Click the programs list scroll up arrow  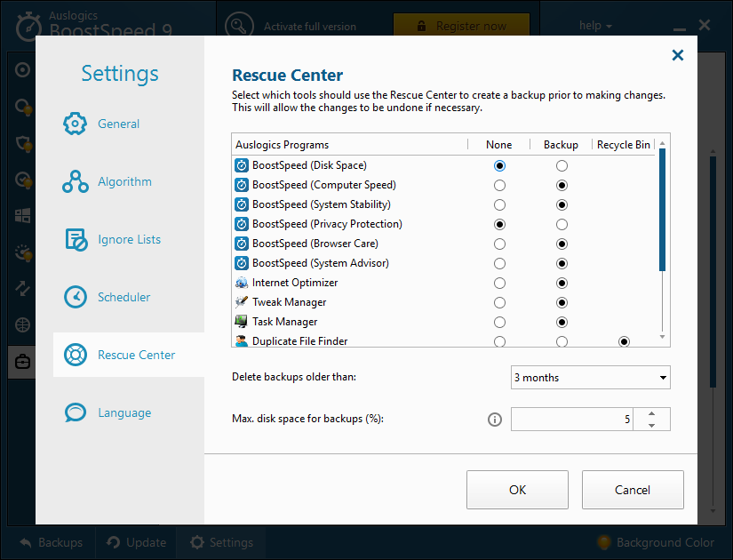pyautogui.click(x=662, y=143)
